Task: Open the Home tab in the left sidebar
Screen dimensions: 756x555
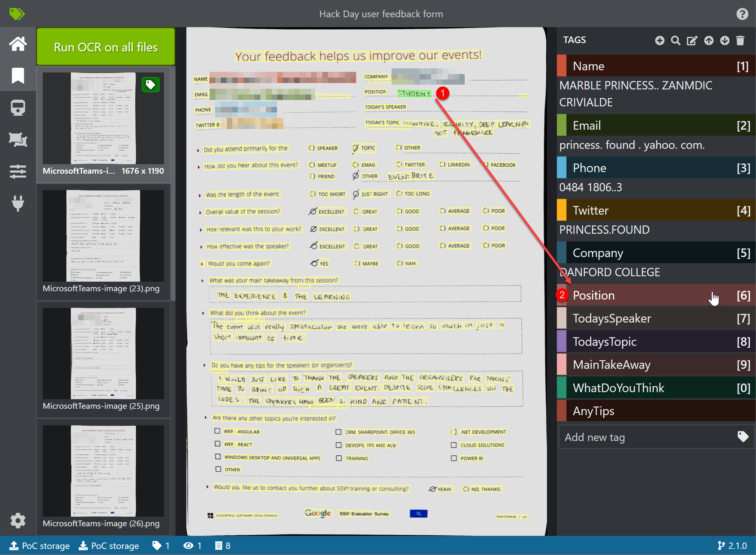Action: [18, 43]
